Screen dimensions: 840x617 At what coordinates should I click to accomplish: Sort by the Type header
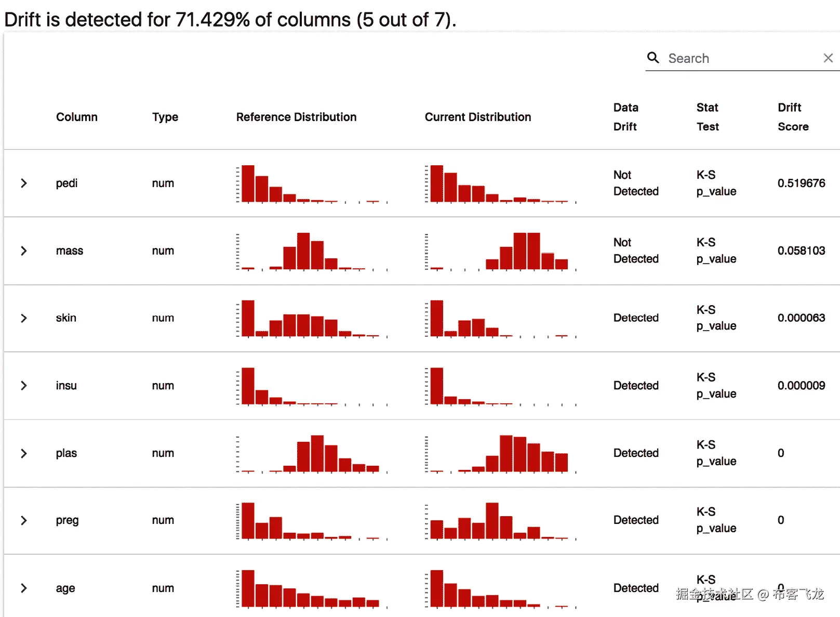point(165,117)
